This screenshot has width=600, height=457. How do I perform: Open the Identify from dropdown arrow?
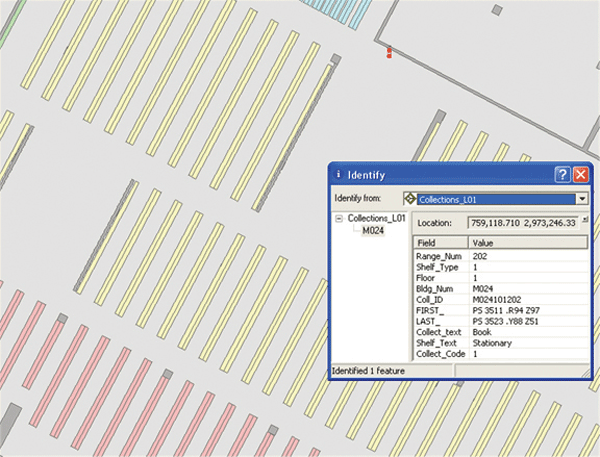point(582,199)
